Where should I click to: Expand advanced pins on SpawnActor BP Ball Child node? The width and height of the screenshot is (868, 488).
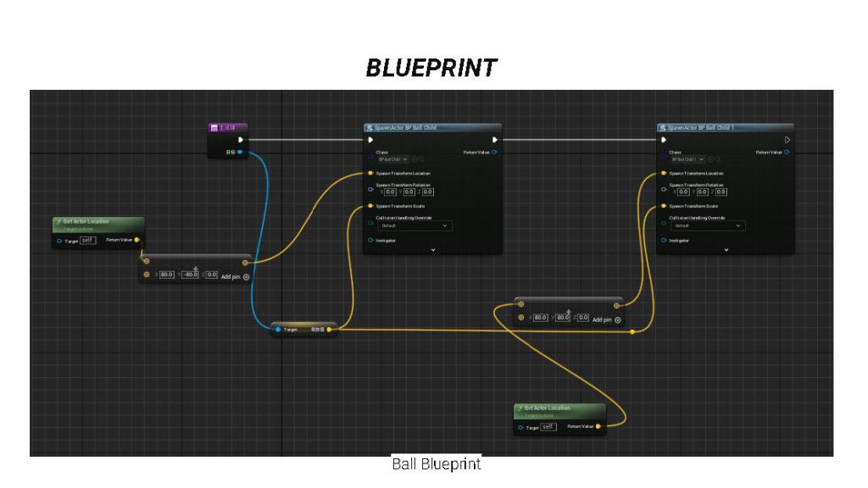pyautogui.click(x=433, y=250)
